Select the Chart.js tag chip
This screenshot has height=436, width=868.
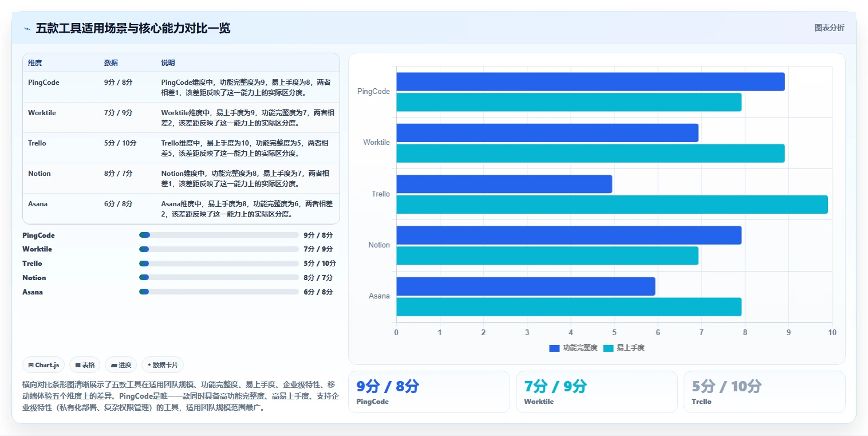44,365
